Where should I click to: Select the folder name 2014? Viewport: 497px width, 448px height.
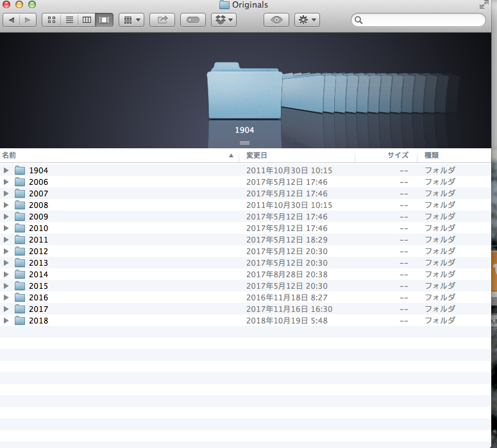(x=38, y=275)
